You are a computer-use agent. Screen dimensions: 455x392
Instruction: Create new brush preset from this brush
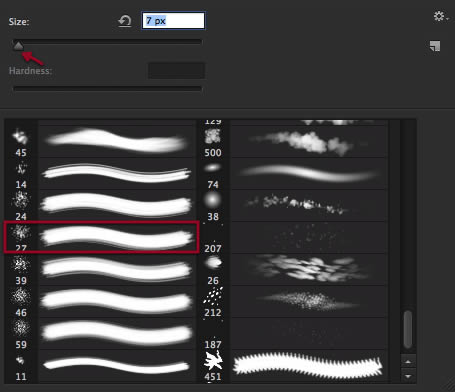435,46
